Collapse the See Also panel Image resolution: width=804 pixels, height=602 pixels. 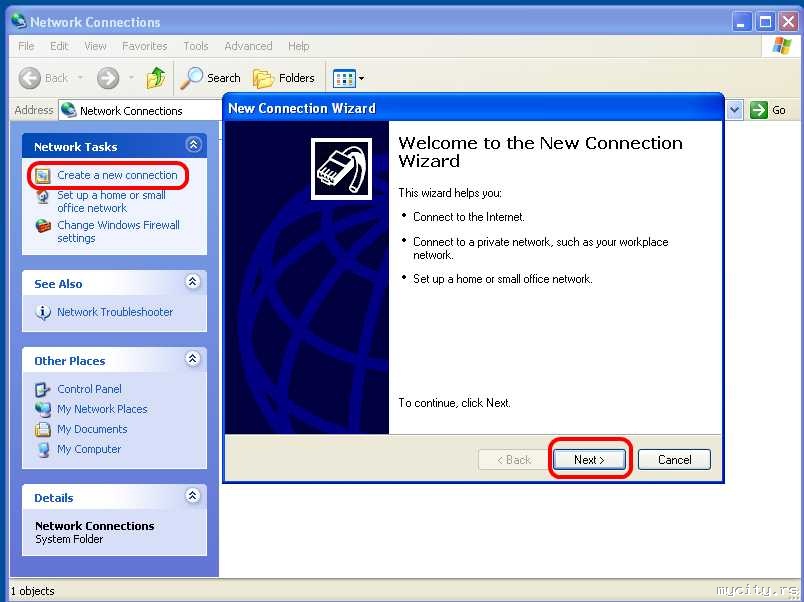(x=192, y=282)
